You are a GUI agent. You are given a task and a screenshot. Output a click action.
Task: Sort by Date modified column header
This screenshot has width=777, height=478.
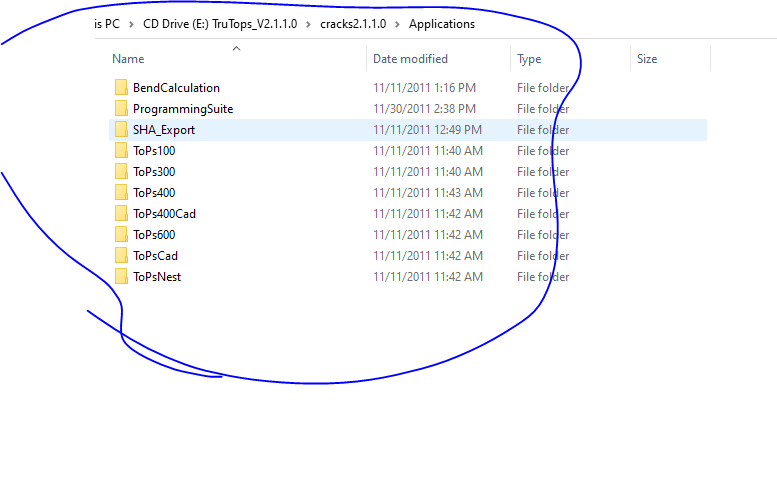click(410, 59)
